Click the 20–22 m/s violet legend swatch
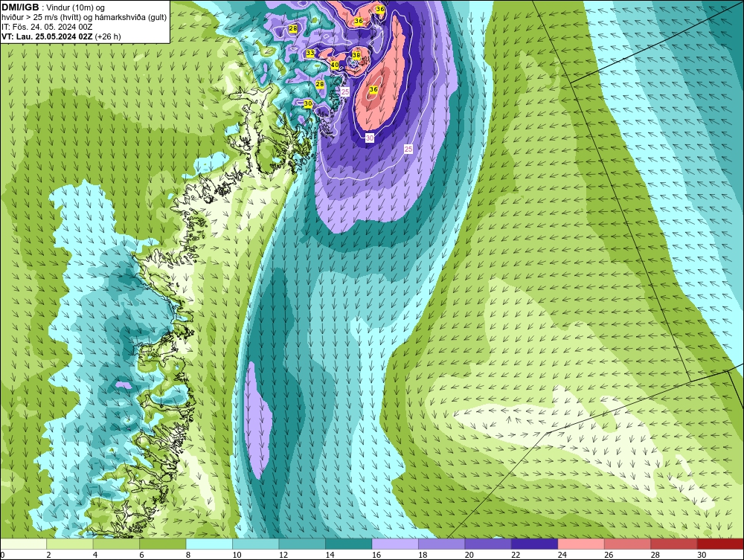The height and width of the screenshot is (560, 744). pos(488,544)
